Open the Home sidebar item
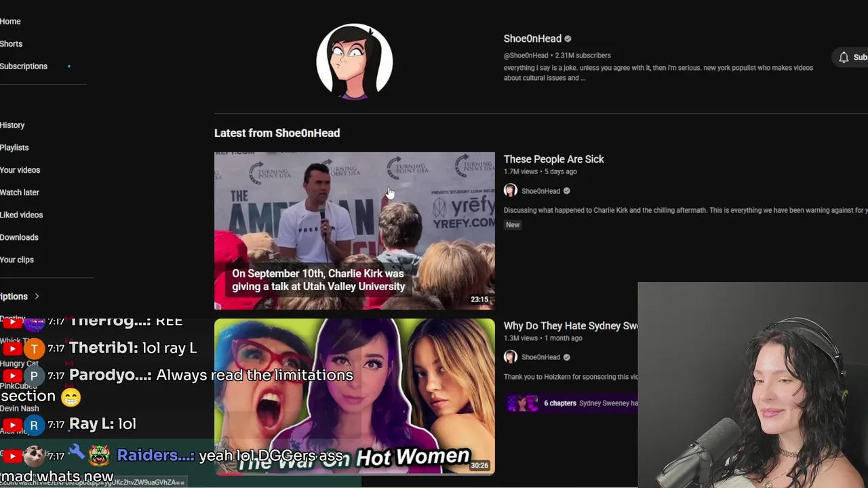Screen dimensions: 868x488 [10, 22]
